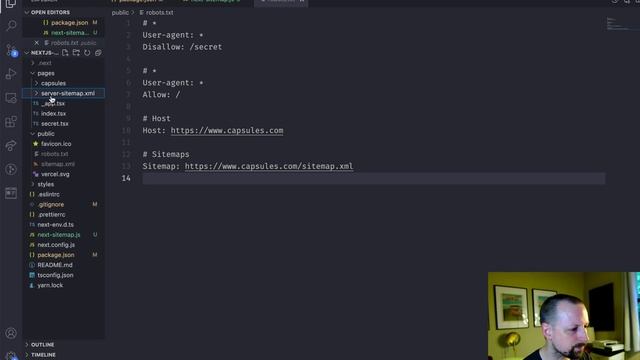Viewport: 640px width, 360px height.
Task: Open .gitignore file
Action: coord(51,204)
